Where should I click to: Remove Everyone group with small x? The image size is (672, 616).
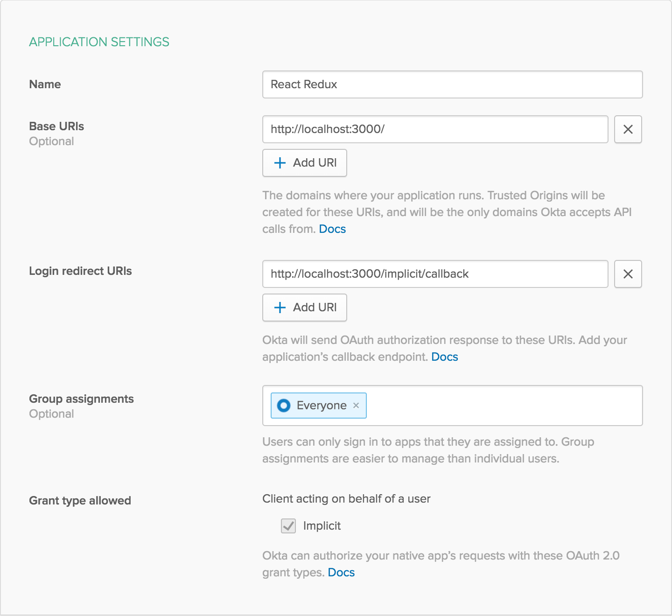356,406
